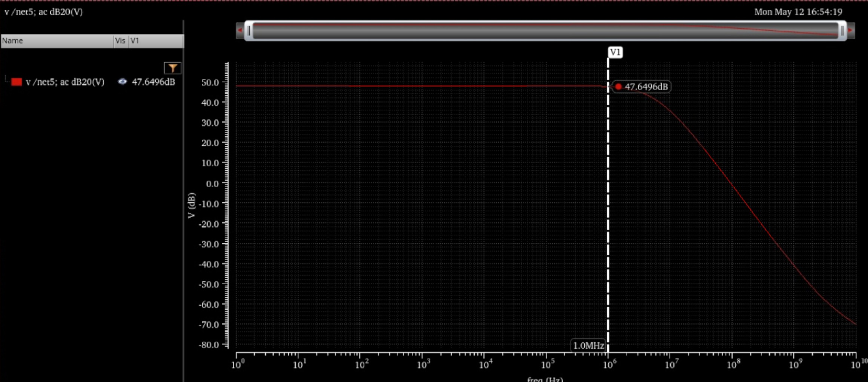This screenshot has height=382, width=868.
Task: Click the middle of the horizontal zoom bar
Action: click(x=545, y=31)
